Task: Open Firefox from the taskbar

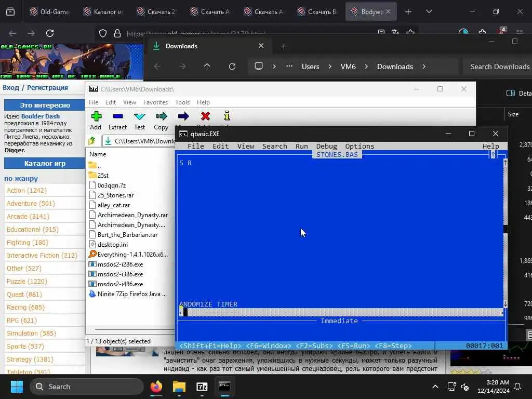Action: 156,387
